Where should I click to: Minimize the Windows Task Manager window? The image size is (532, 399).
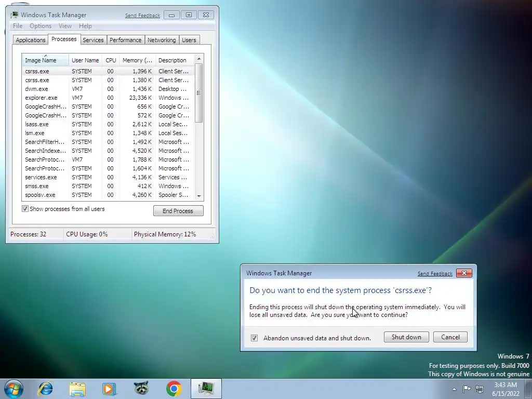point(171,15)
